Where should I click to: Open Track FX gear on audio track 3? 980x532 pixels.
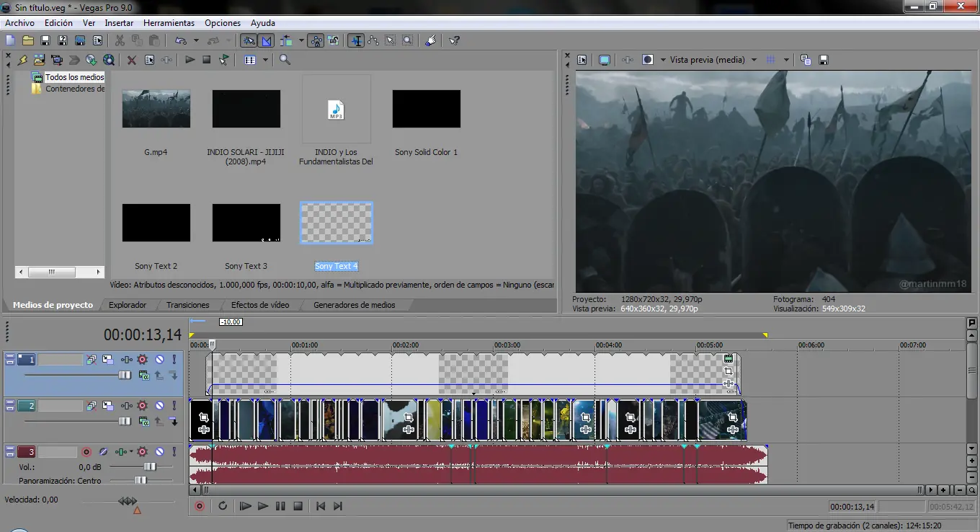[142, 452]
